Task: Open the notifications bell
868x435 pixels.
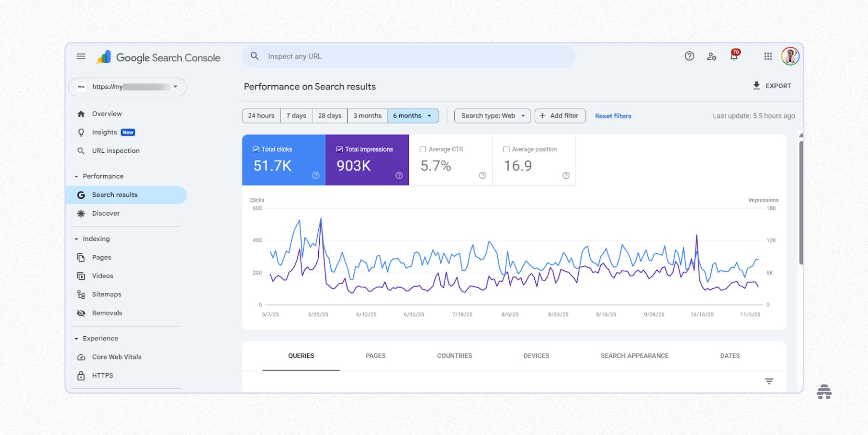Action: pyautogui.click(x=734, y=56)
